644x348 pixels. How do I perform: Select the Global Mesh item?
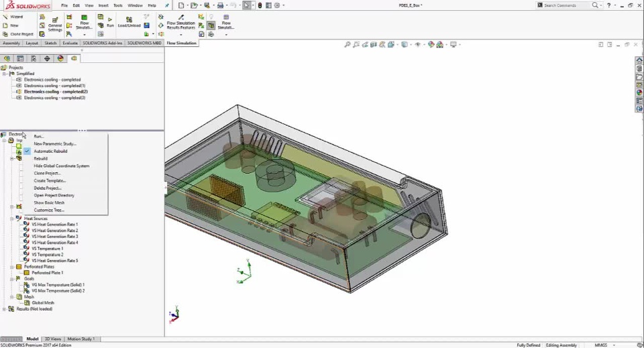[x=43, y=303]
